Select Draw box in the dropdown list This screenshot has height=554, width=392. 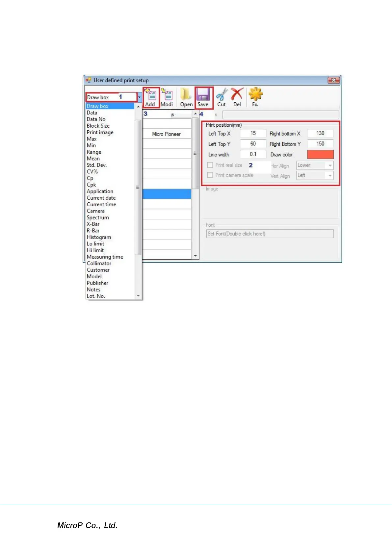pos(110,106)
